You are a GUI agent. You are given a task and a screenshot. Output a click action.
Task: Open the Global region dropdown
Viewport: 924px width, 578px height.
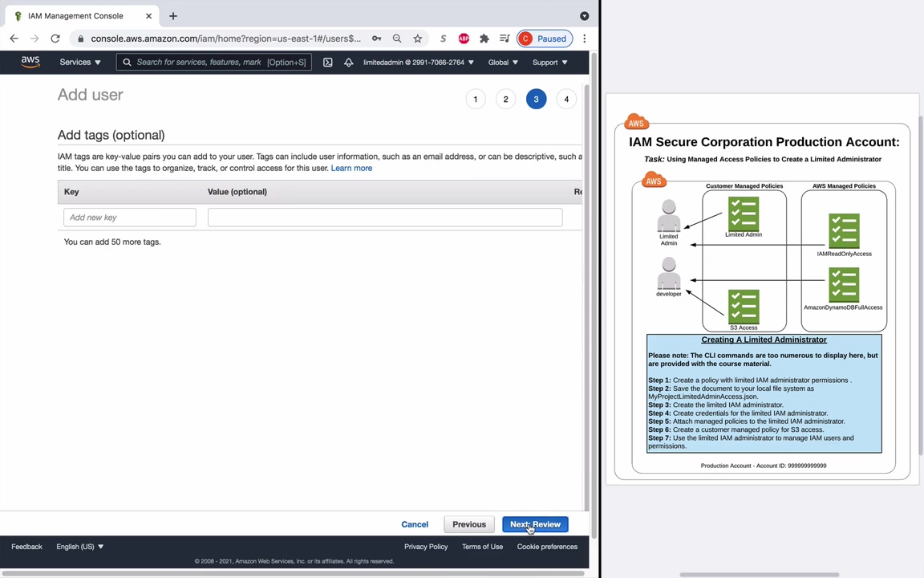click(503, 62)
